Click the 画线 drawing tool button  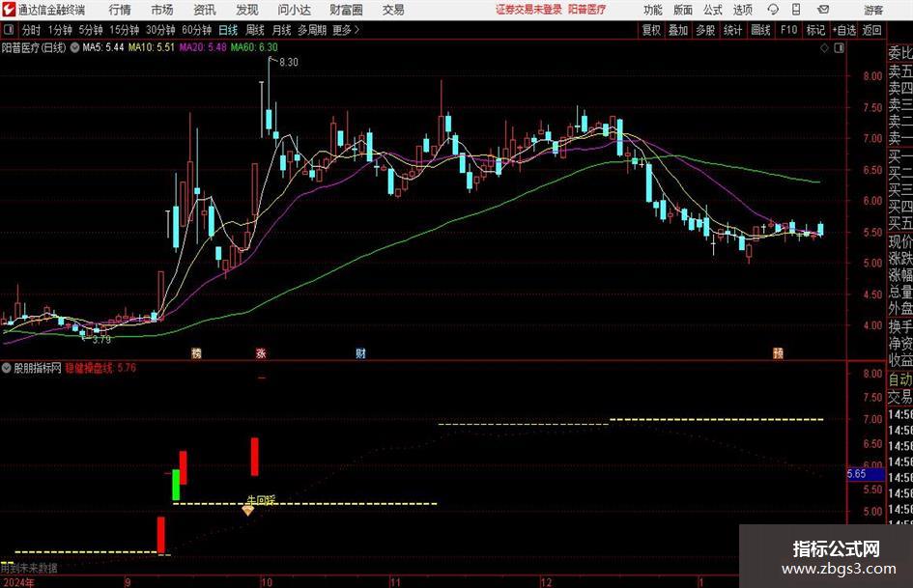[760, 30]
